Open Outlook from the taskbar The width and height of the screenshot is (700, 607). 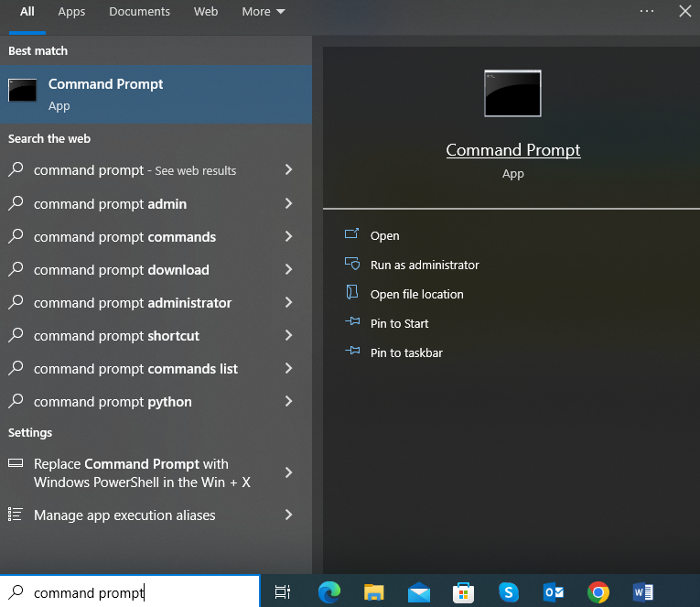[553, 592]
